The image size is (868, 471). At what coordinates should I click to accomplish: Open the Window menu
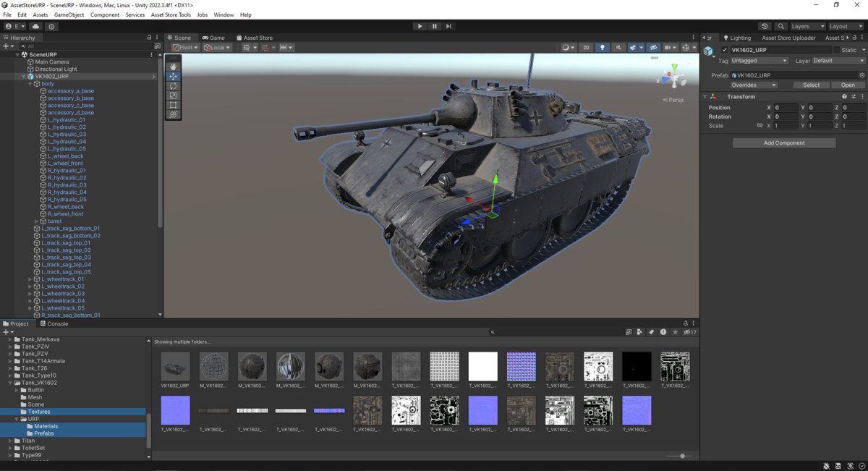pyautogui.click(x=223, y=14)
